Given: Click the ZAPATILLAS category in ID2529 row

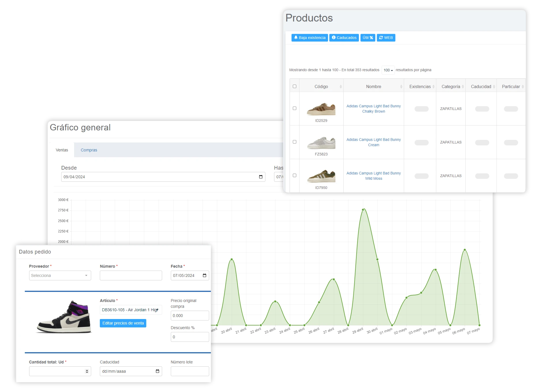Looking at the screenshot, I should click(451, 109).
